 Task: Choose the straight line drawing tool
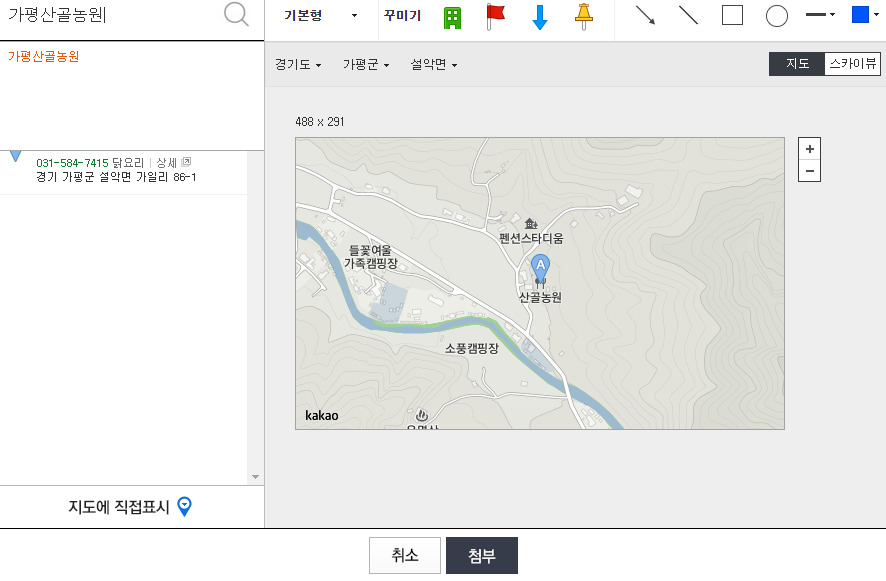click(x=688, y=15)
